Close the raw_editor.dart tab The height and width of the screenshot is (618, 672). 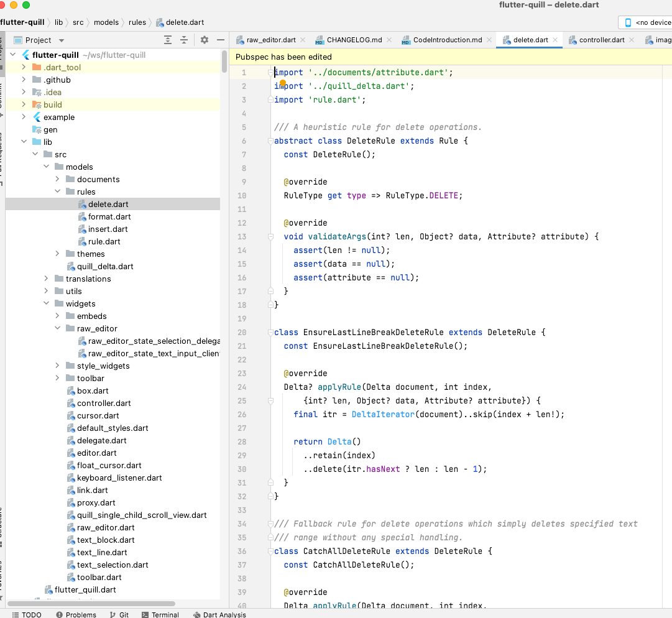coord(303,40)
